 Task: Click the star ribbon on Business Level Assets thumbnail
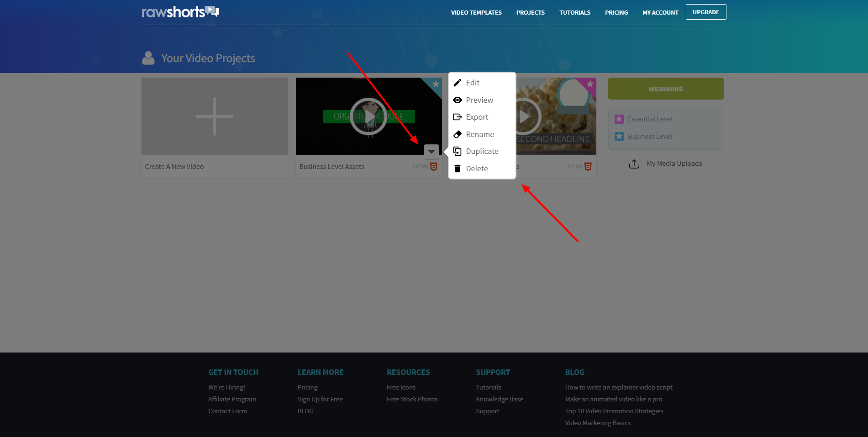click(x=435, y=84)
